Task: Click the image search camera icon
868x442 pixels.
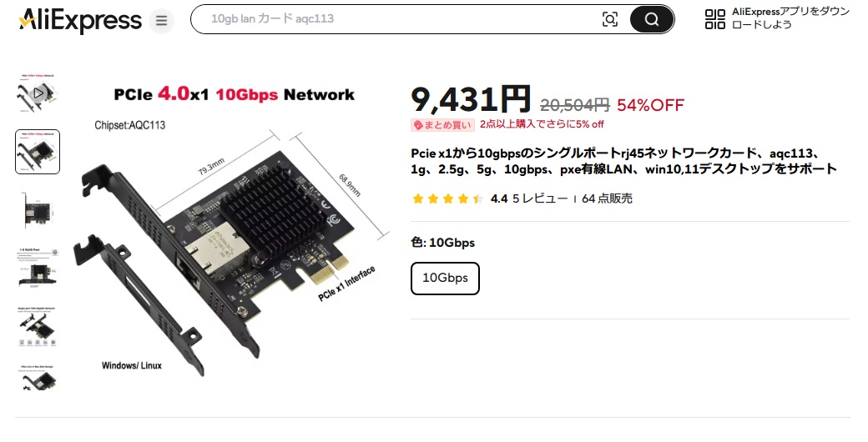Action: pyautogui.click(x=609, y=19)
